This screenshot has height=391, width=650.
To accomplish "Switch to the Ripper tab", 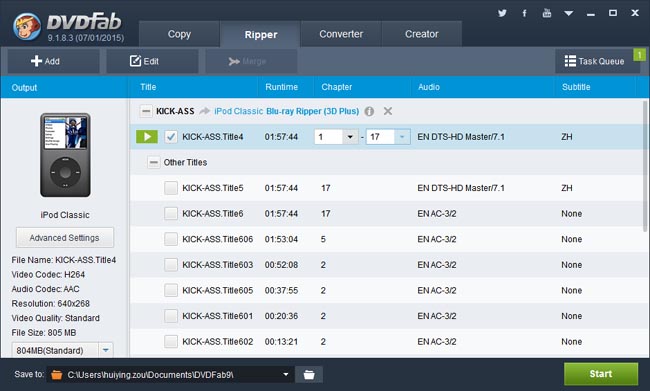I will [260, 34].
